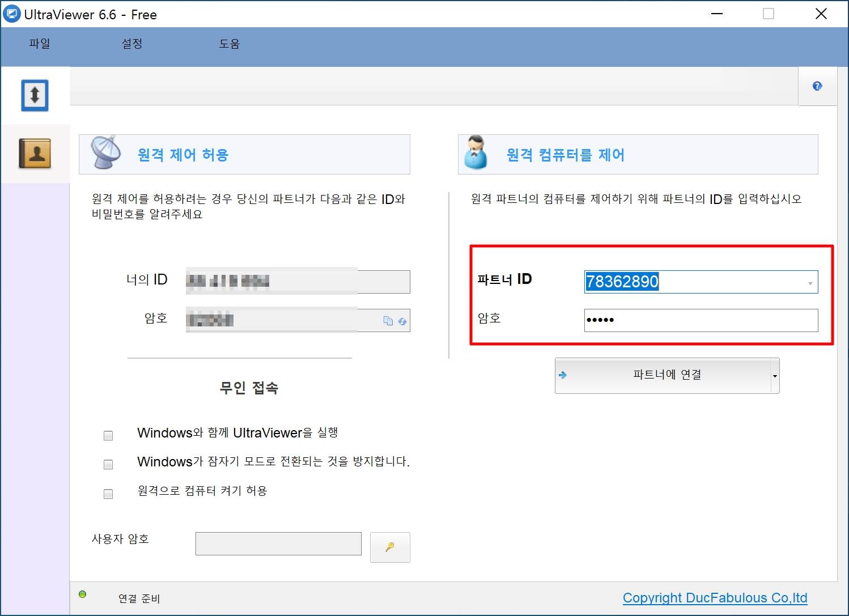Copy the password using the copy icon
Screen dimensions: 849x616
(x=388, y=320)
